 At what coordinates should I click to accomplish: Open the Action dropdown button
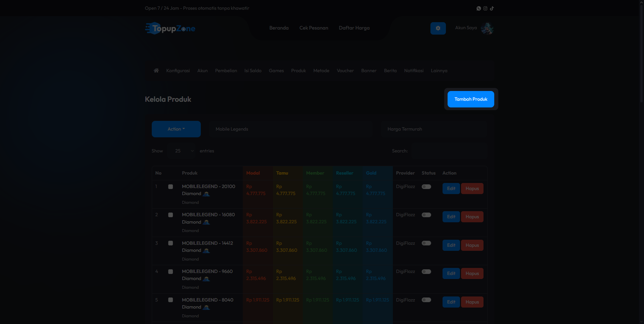pos(176,129)
